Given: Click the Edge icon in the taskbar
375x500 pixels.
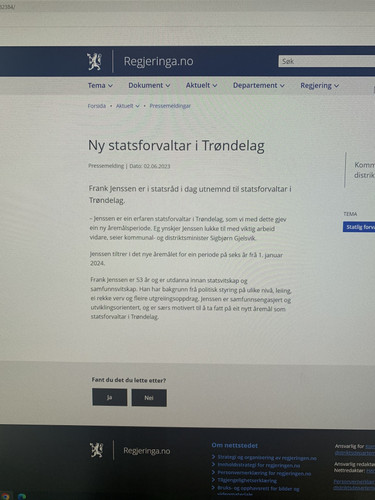Looking at the screenshot, I should tap(22, 497).
